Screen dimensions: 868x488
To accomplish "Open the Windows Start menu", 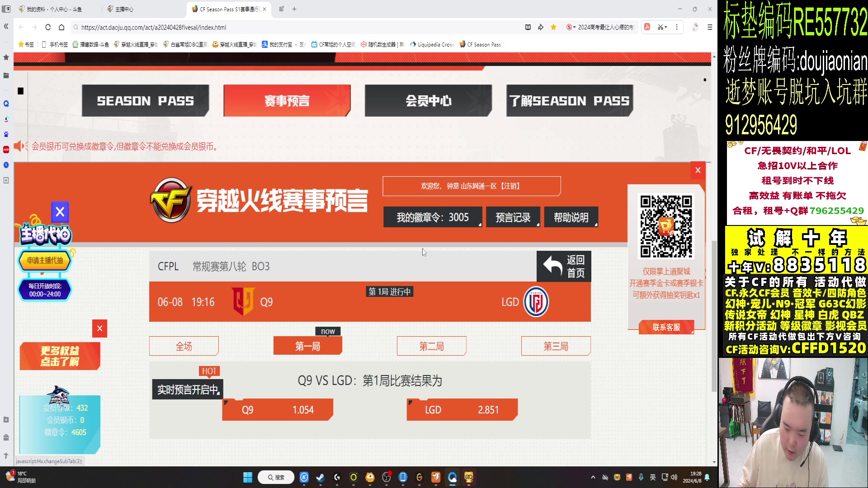I will pos(248,477).
